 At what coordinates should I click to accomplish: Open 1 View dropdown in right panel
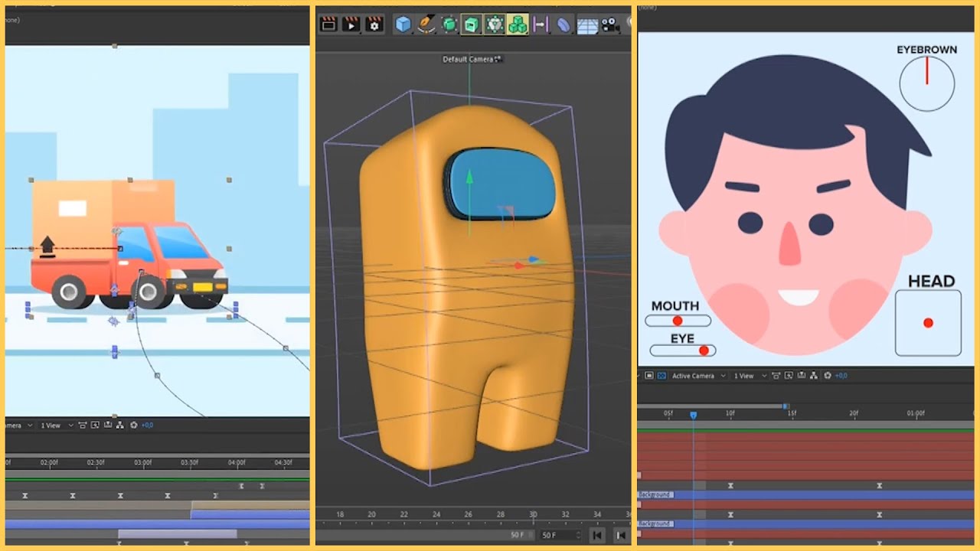tap(750, 376)
